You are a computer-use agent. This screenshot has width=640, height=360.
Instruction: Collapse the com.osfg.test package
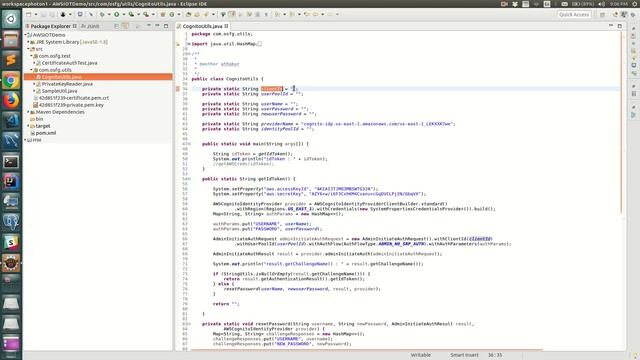pyautogui.click(x=31, y=56)
